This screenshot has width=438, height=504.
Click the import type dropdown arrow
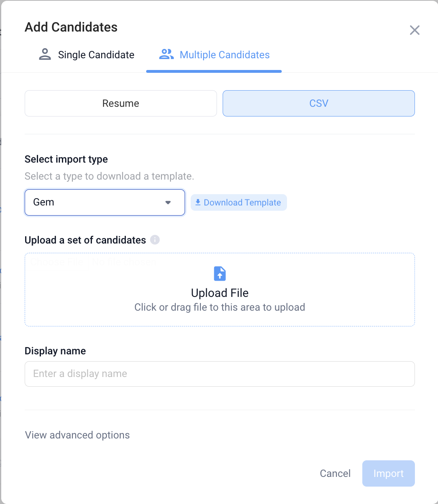[168, 202]
